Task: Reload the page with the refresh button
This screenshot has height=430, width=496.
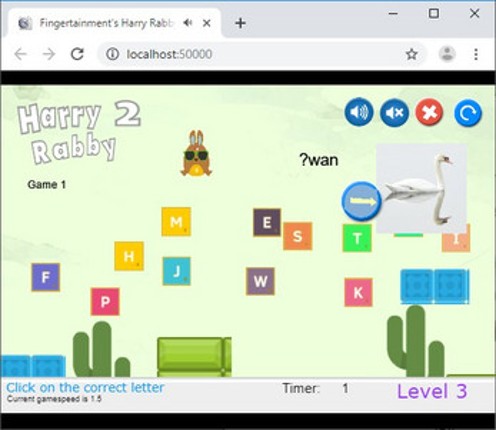Action: coord(77,54)
